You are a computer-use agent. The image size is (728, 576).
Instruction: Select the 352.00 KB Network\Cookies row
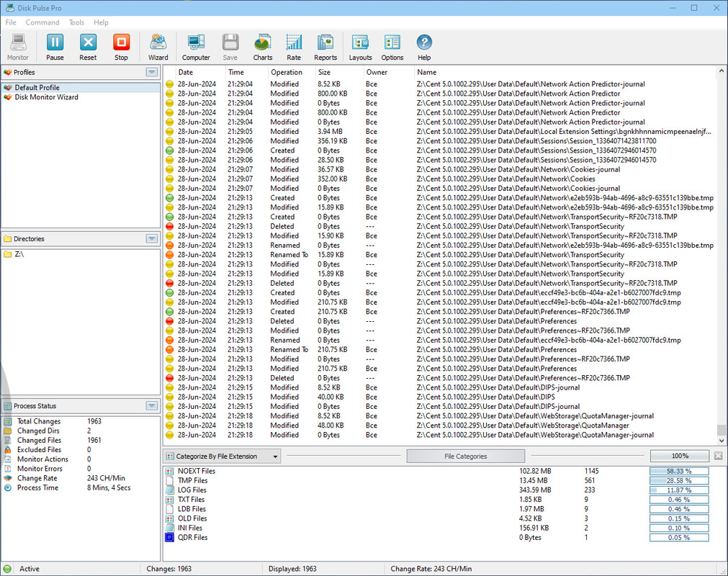(x=440, y=179)
